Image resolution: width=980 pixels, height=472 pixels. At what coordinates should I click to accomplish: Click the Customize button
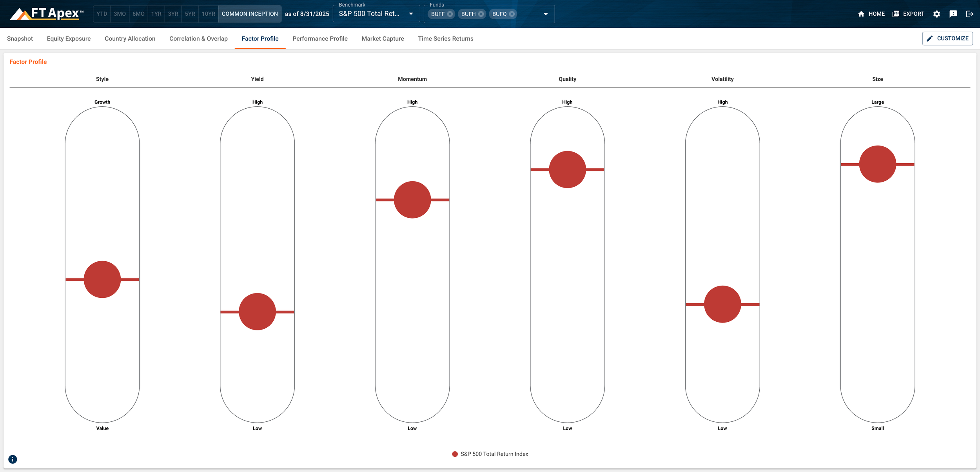[947, 38]
